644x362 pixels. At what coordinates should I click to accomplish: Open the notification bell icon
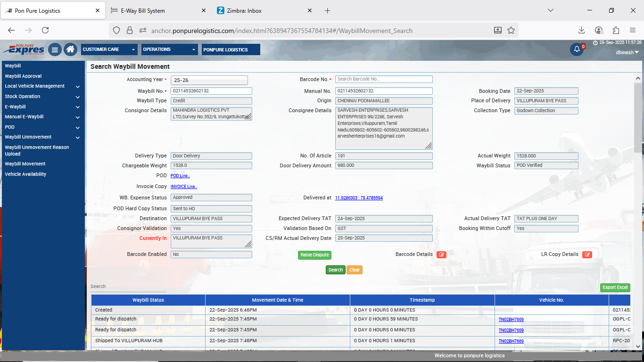577,49
